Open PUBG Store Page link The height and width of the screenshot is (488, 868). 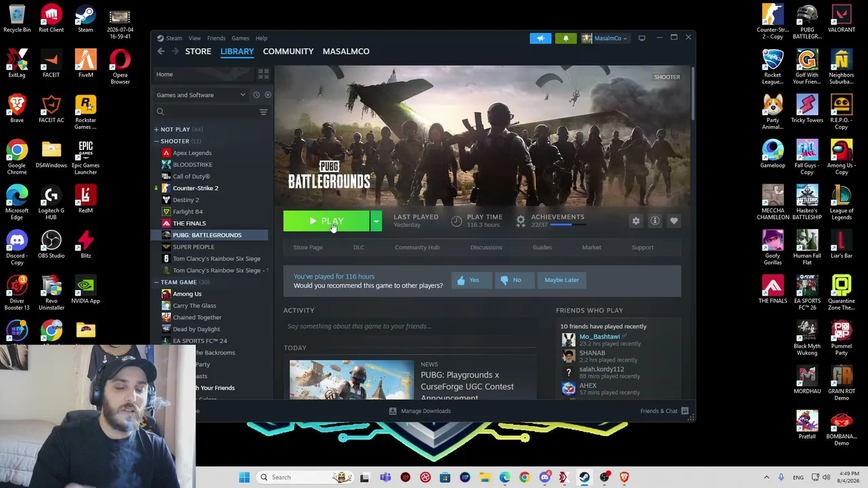coord(308,247)
